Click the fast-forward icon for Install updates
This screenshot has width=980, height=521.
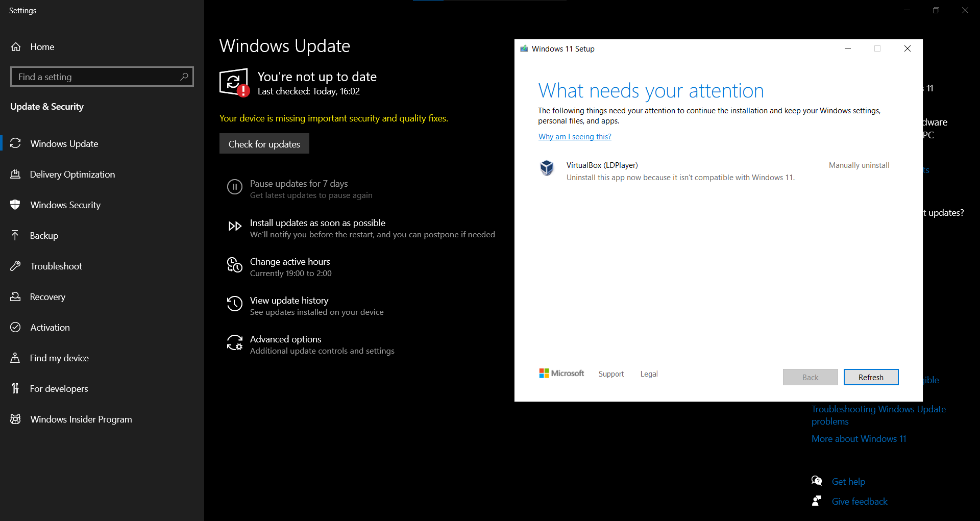(x=235, y=226)
